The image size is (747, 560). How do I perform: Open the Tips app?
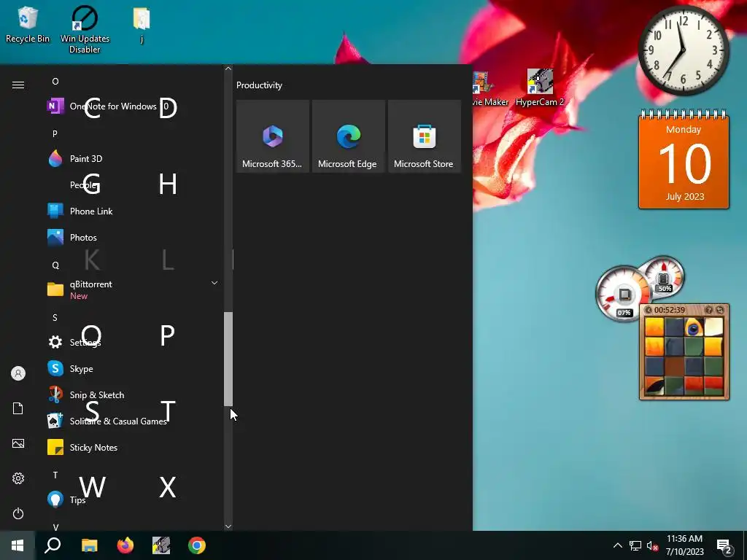[x=133, y=499]
